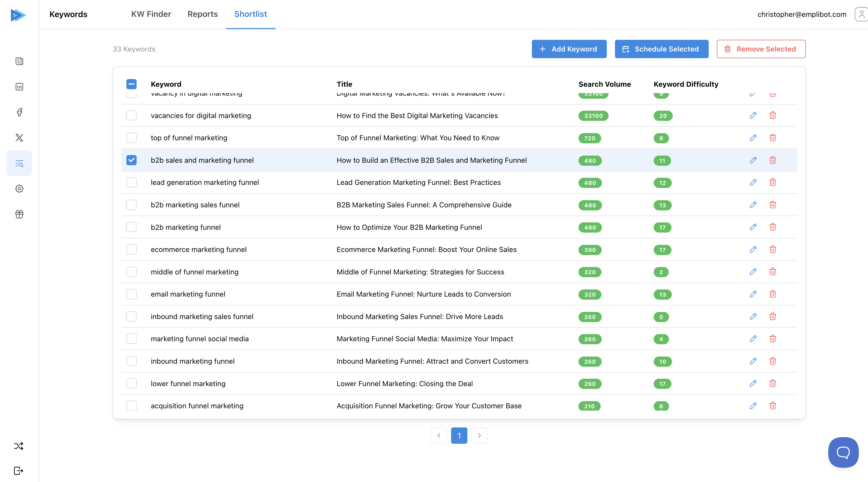
Task: Click the Remove Selected button
Action: click(x=761, y=49)
